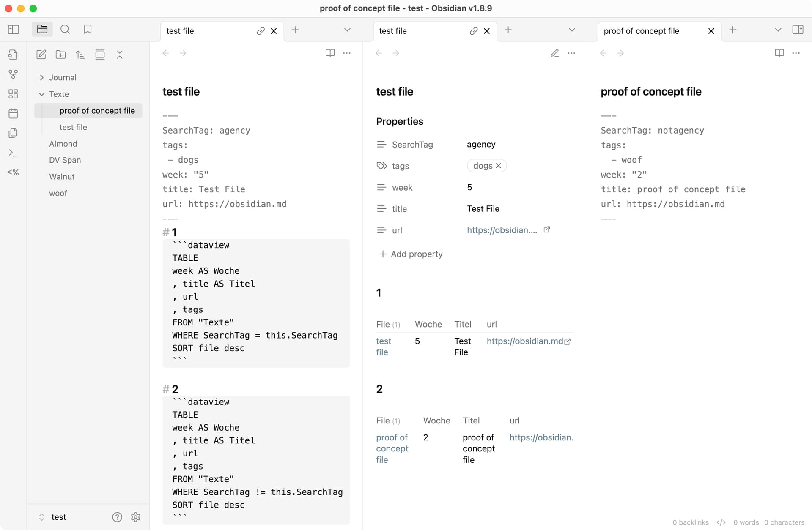Navigate back in first test file pane
The width and height of the screenshot is (812, 530).
166,53
